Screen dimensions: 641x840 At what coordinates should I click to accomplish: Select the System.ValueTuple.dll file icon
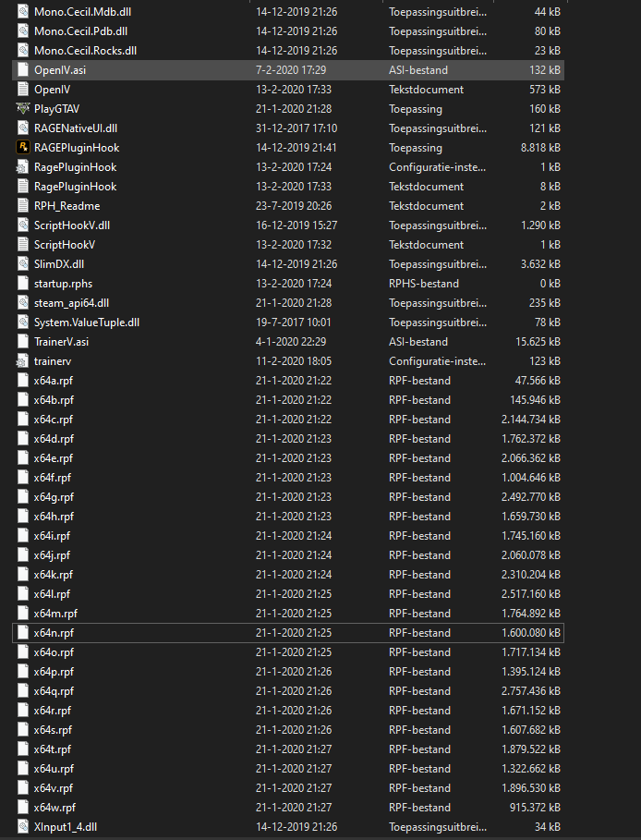click(22, 322)
